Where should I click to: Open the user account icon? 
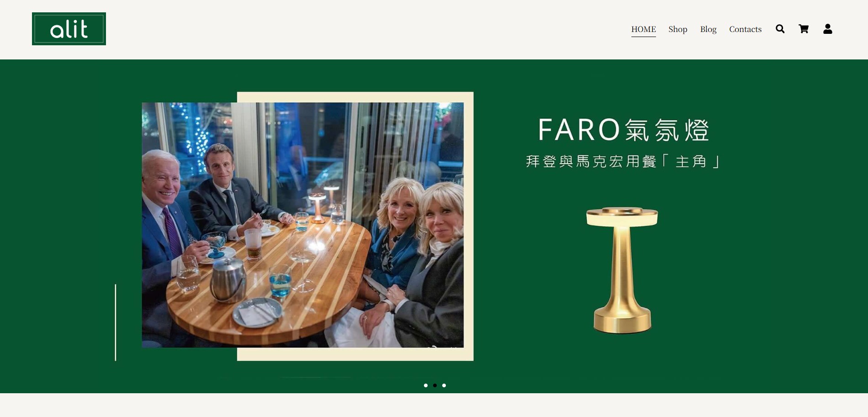click(x=827, y=29)
